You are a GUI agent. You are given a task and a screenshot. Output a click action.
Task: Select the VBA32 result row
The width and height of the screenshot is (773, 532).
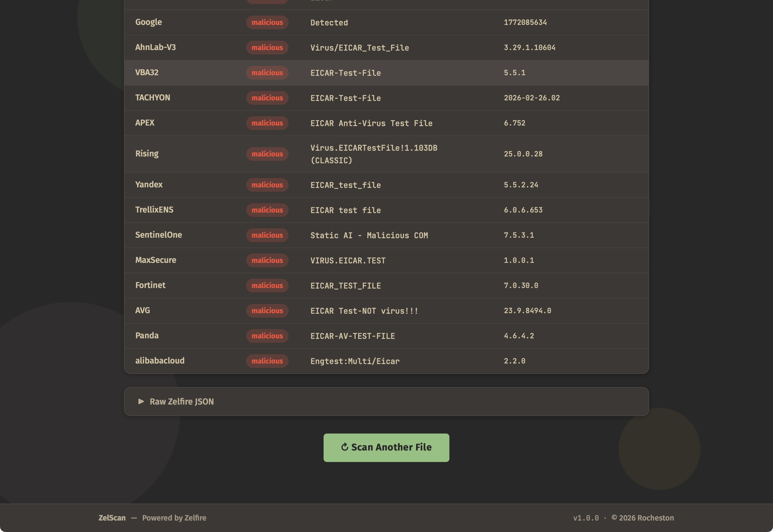(386, 73)
